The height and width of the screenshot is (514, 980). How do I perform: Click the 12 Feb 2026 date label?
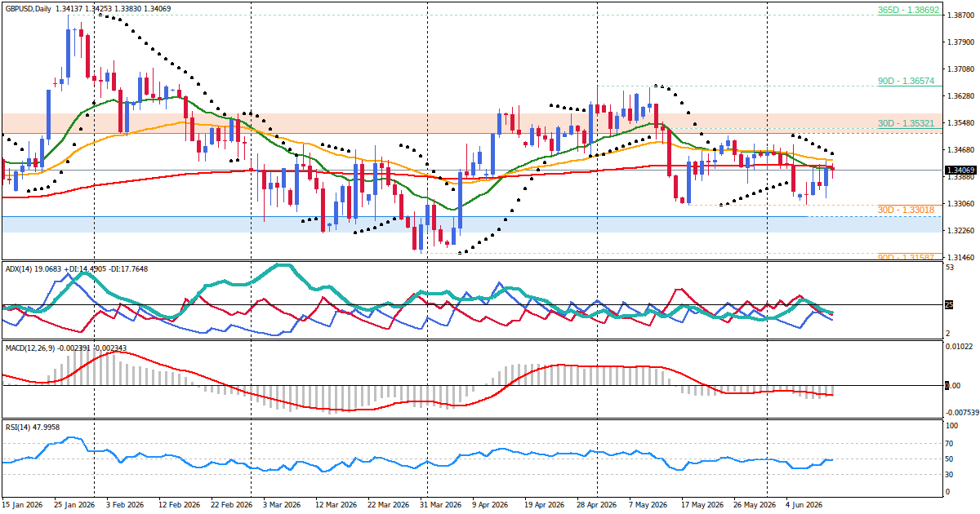[178, 505]
